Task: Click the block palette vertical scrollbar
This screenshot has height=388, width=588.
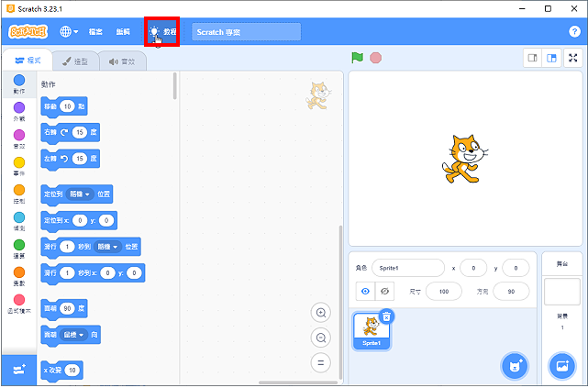Action: 174,86
